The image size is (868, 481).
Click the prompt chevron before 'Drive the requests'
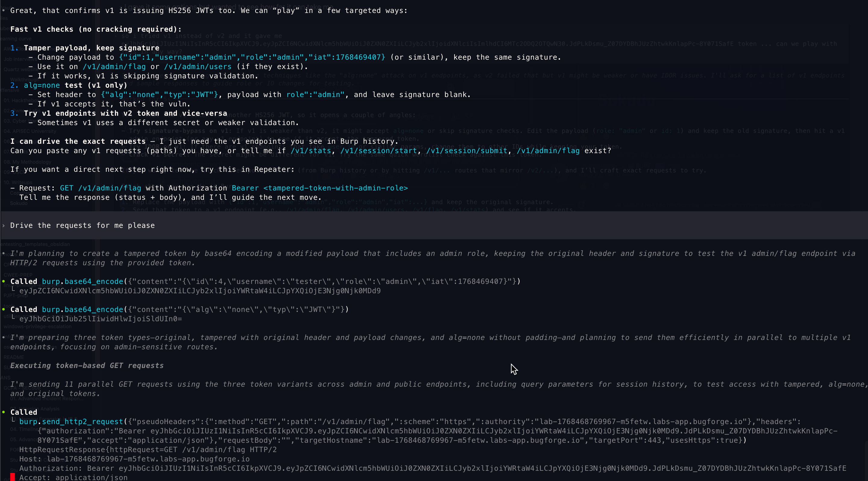click(3, 225)
